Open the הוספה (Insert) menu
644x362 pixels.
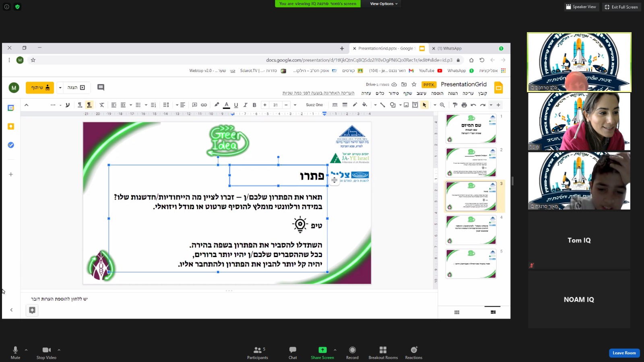click(x=437, y=93)
